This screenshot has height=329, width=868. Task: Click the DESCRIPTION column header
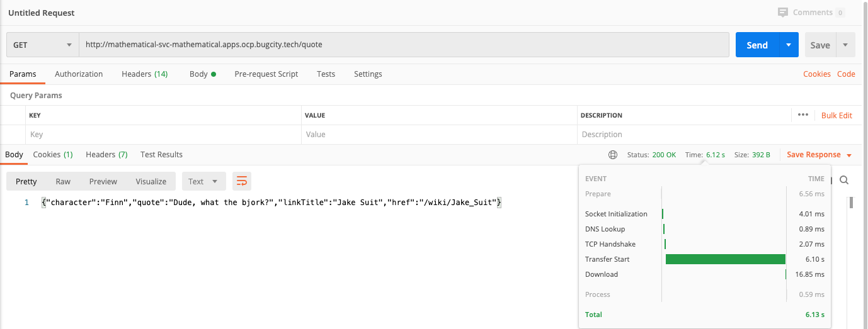[602, 116]
